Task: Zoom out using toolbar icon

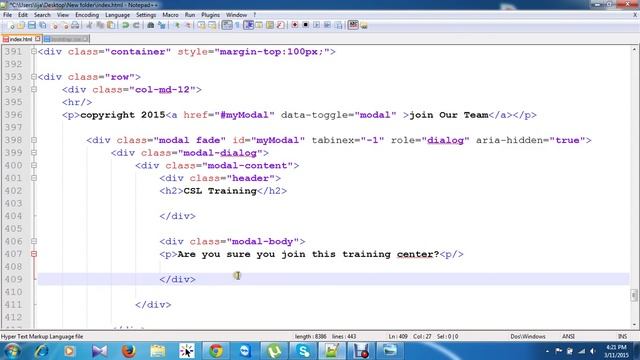Action: [x=188, y=25]
